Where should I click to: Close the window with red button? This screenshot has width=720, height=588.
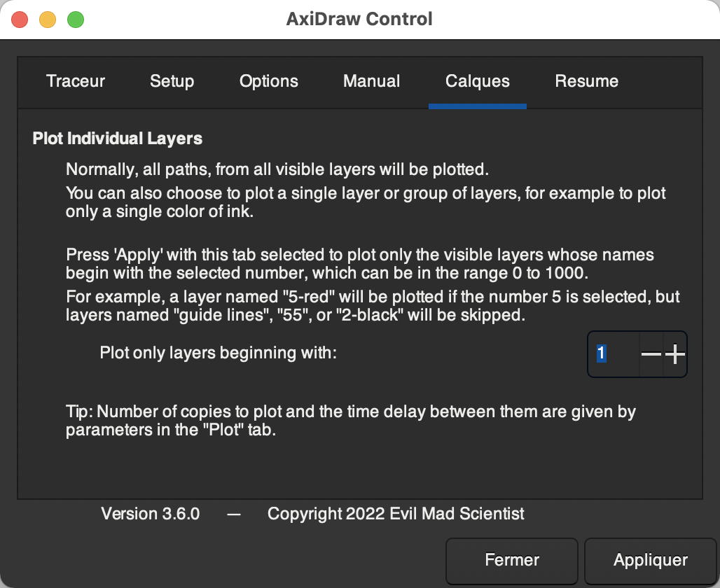pos(20,20)
